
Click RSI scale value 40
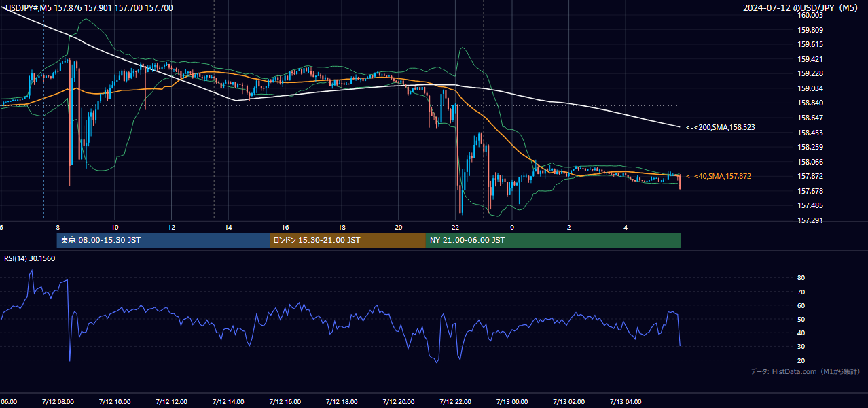(x=801, y=333)
